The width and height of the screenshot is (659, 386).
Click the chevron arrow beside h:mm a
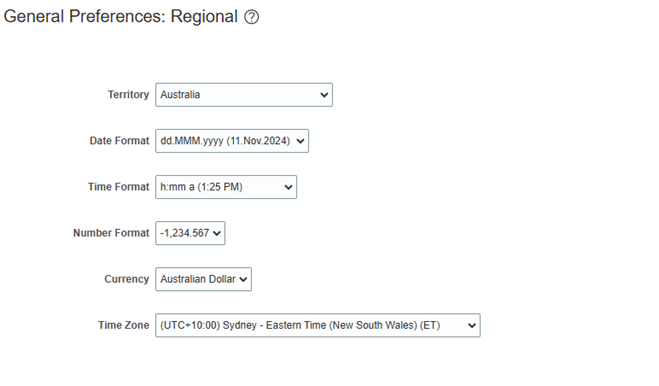click(288, 188)
